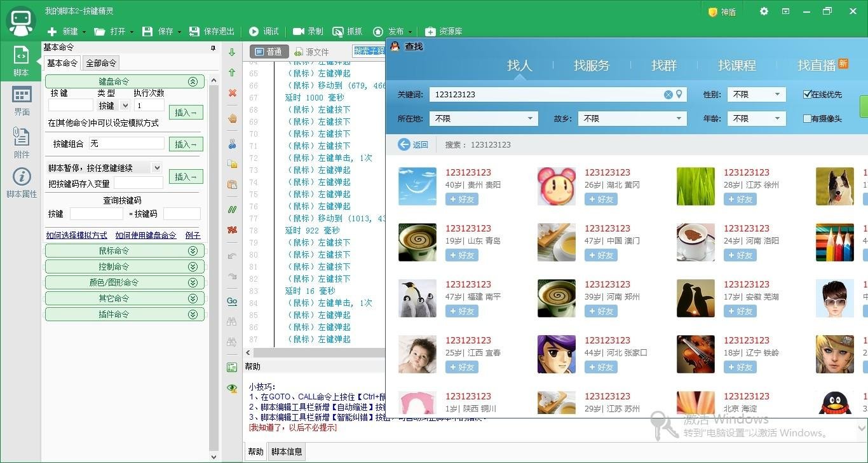Viewport: 868px width, 463px height.
Task: Expand the 控制命令 section
Action: 125,266
